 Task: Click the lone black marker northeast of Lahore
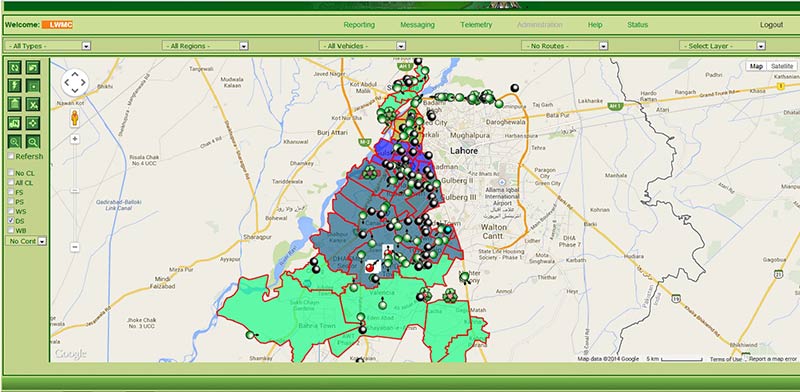pos(515,88)
